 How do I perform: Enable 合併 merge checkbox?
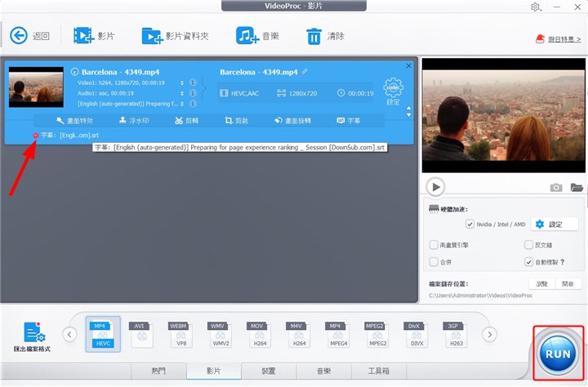click(434, 262)
